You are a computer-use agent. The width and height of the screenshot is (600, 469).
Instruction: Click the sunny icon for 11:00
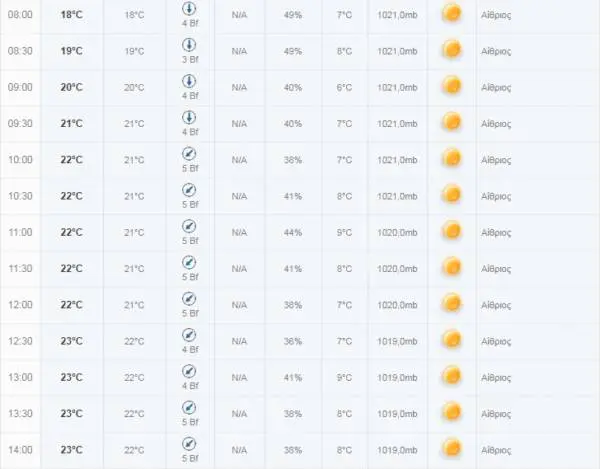[452, 231]
